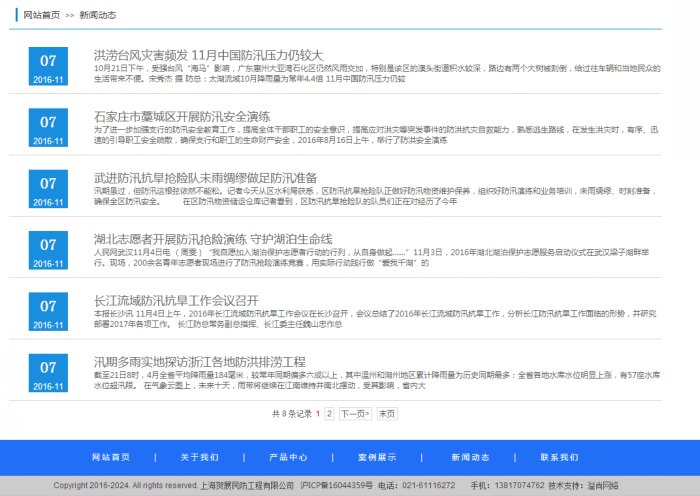Click date badge beside 石家庄市藁城区 article

48,128
